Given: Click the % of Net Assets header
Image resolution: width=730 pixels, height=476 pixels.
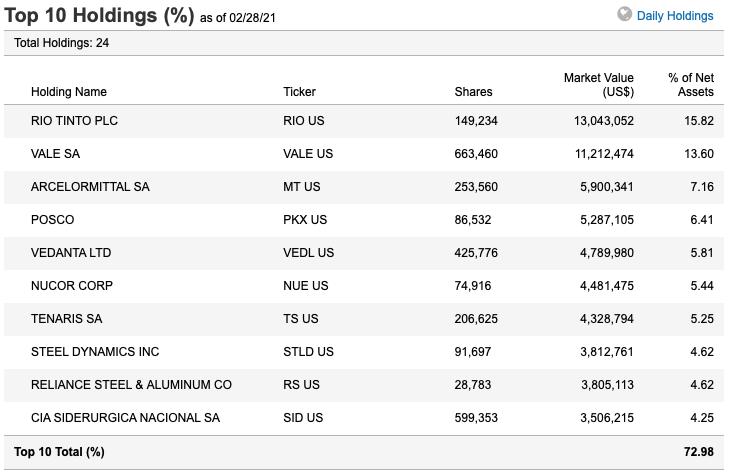Looking at the screenshot, I should pyautogui.click(x=691, y=85).
